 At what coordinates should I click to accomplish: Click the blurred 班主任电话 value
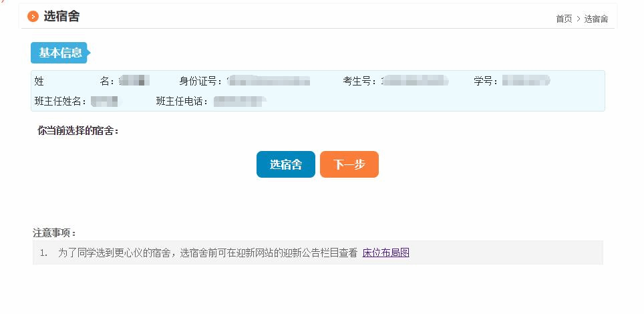click(x=240, y=102)
